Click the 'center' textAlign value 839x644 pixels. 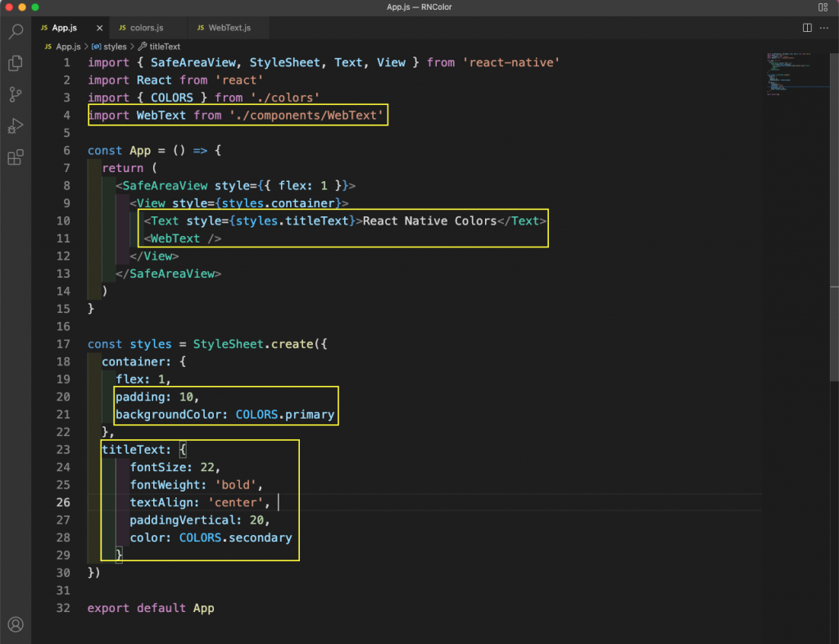[235, 503]
